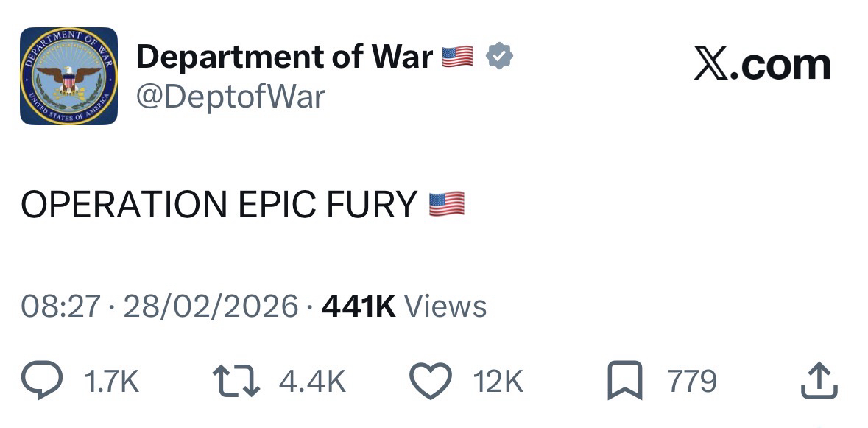Open the @DeptofWar handle link
The width and height of the screenshot is (868, 428).
[230, 97]
